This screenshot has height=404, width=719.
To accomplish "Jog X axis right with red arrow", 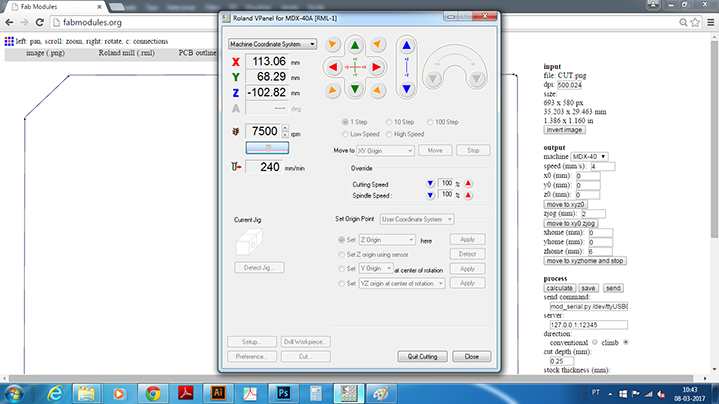I will [x=376, y=67].
